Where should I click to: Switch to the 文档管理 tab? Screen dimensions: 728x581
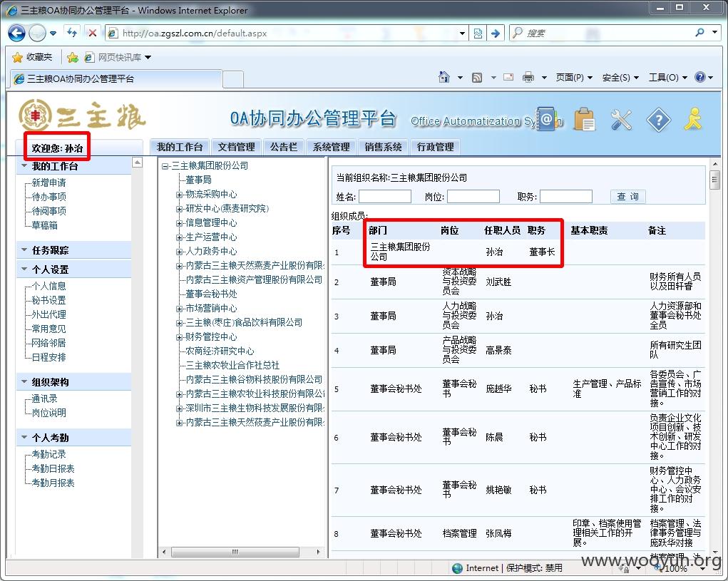coord(236,147)
